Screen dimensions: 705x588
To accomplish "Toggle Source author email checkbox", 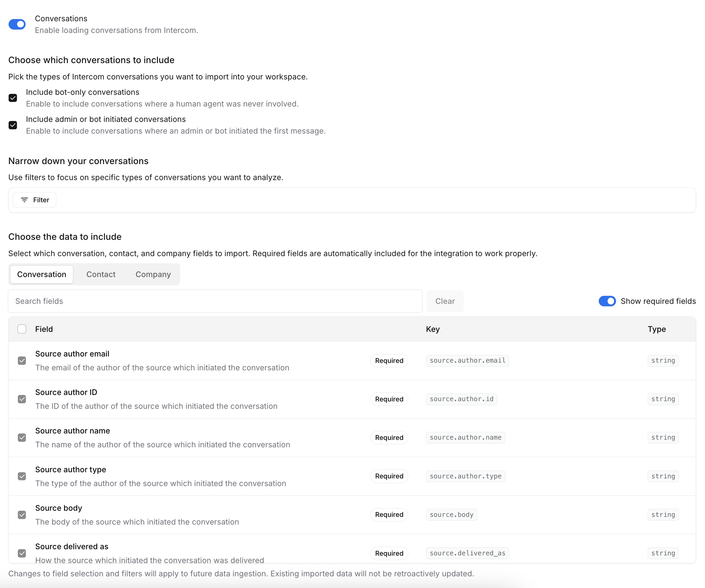I will click(22, 360).
